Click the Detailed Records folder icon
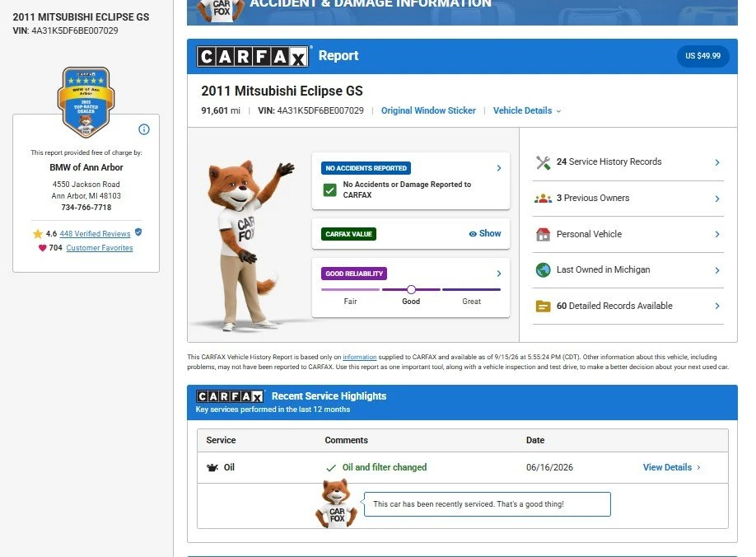 tap(543, 307)
